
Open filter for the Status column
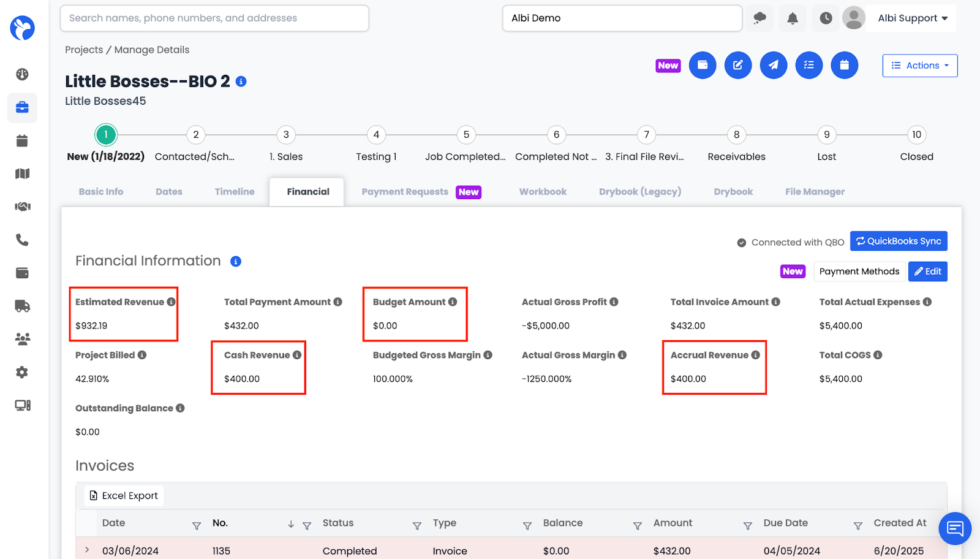pos(417,525)
